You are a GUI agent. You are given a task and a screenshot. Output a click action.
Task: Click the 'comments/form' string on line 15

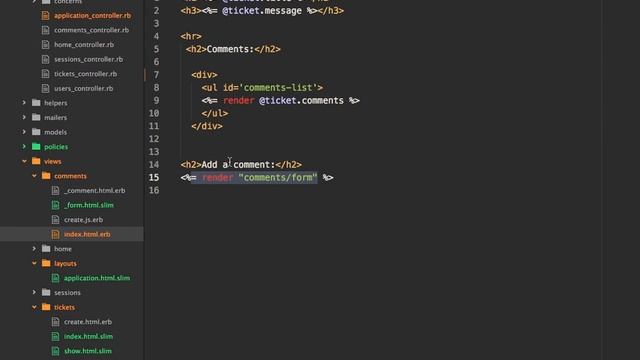click(x=278, y=178)
